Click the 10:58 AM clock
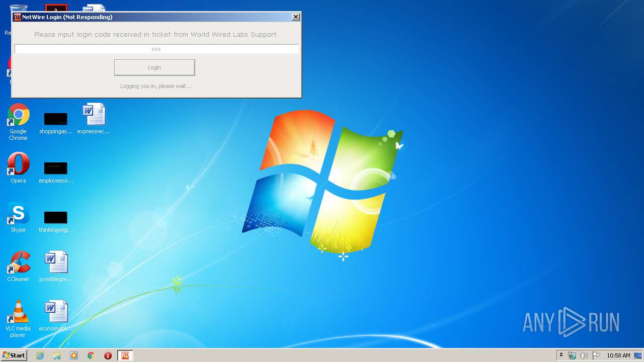644x362 pixels. coord(618,355)
